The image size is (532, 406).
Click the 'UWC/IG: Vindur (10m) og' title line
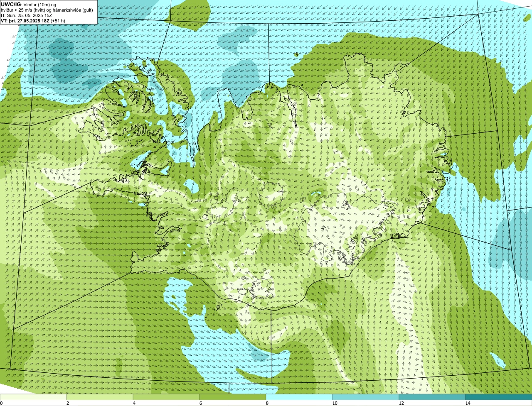pyautogui.click(x=29, y=4)
